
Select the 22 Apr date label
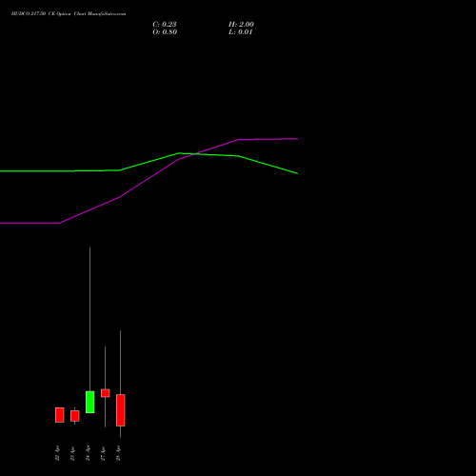(x=57, y=453)
